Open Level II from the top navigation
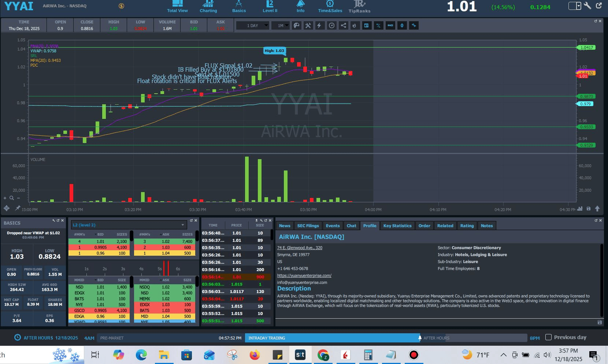The image size is (608, 364). point(270,7)
